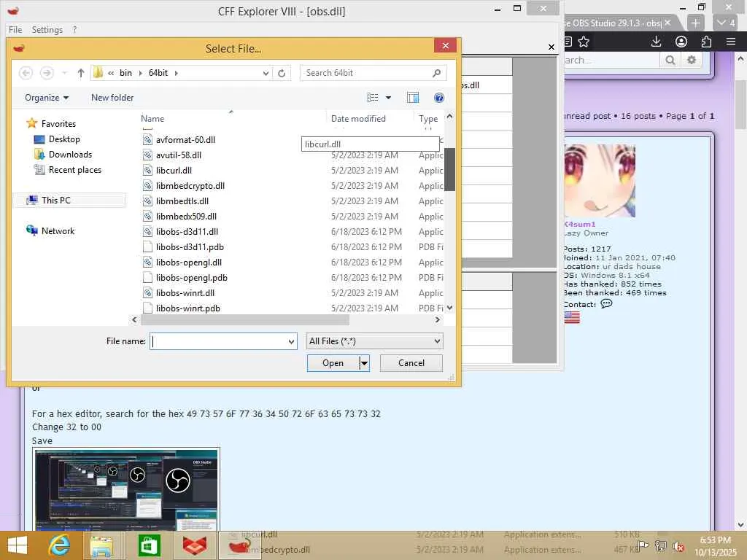The image size is (747, 560).
Task: Open the view options dropdown arrow
Action: [388, 98]
